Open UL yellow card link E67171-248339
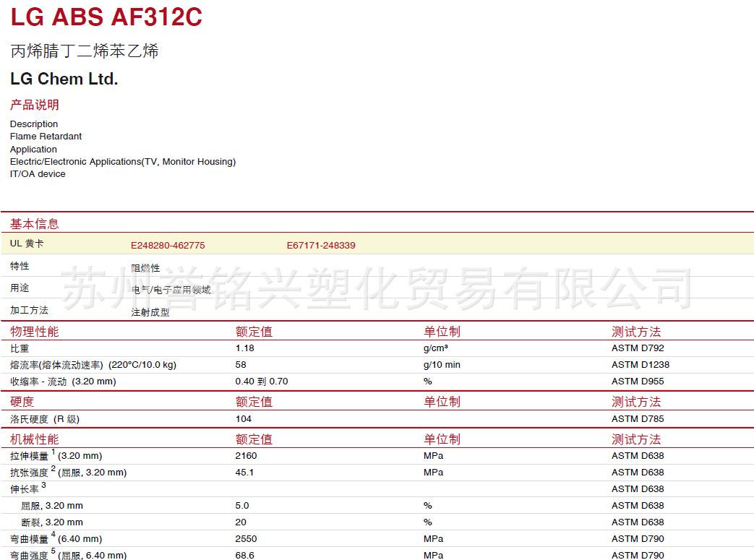Screen dimensions: 754x560 click(321, 245)
